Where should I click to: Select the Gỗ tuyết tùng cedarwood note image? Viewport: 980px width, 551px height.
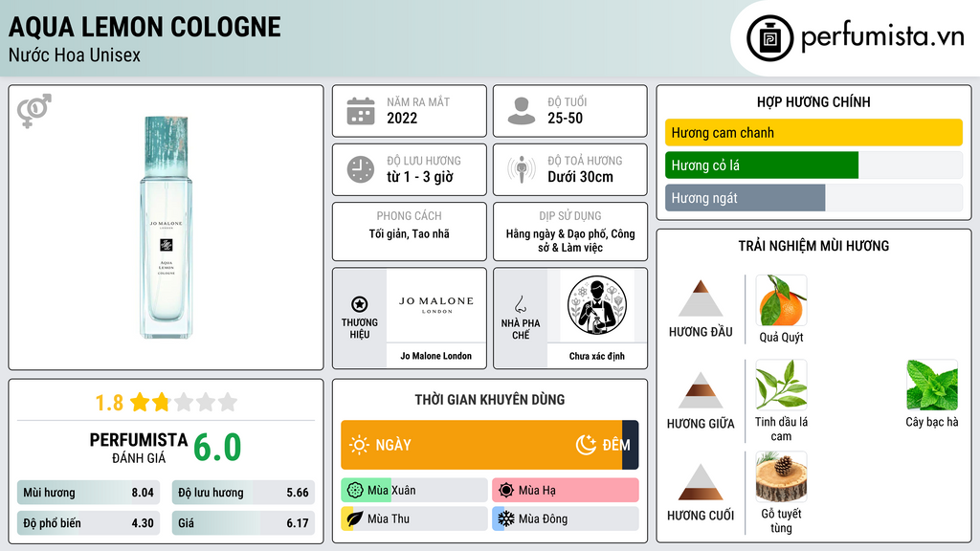(781, 476)
